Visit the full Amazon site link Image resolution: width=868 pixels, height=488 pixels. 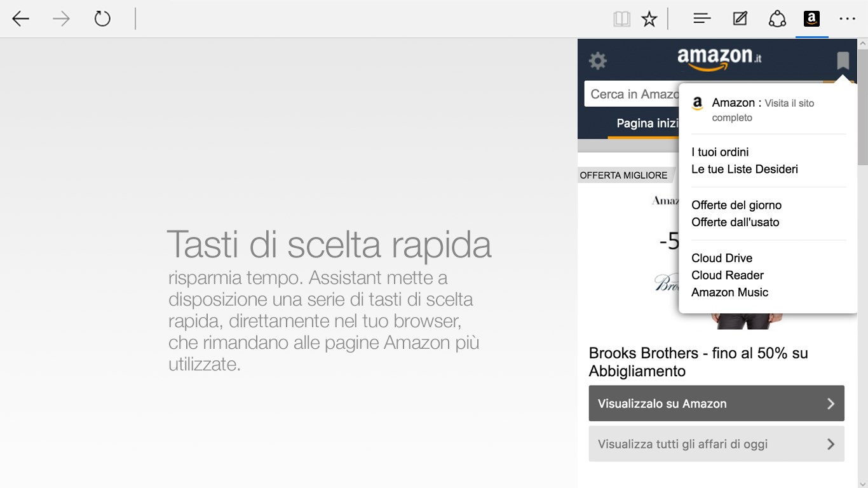pyautogui.click(x=763, y=110)
